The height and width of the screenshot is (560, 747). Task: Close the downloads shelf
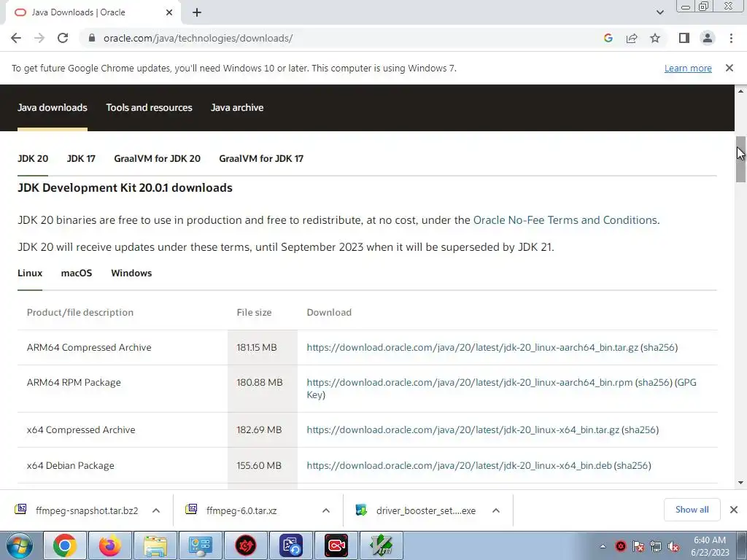[x=734, y=510]
